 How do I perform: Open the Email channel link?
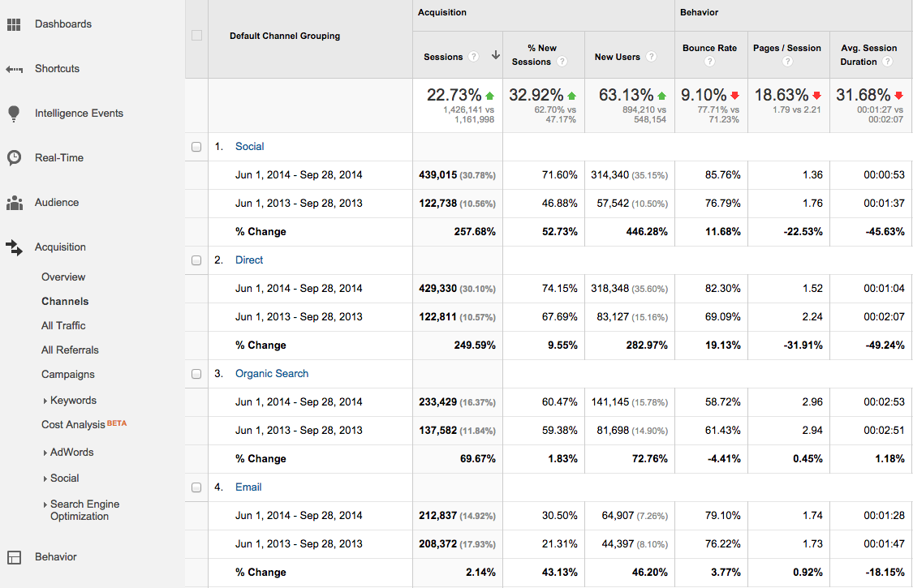248,487
